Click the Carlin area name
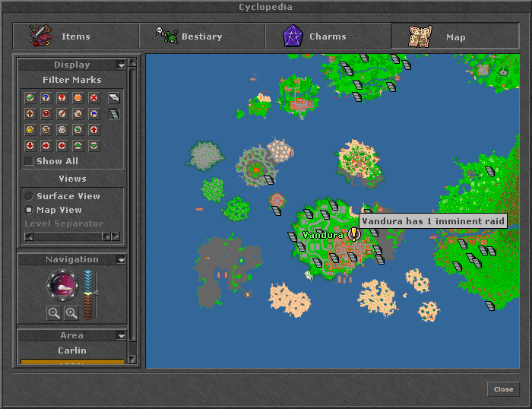This screenshot has width=532, height=409. [x=72, y=350]
